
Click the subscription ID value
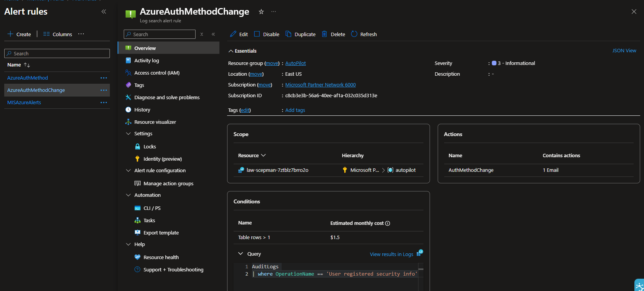point(331,95)
